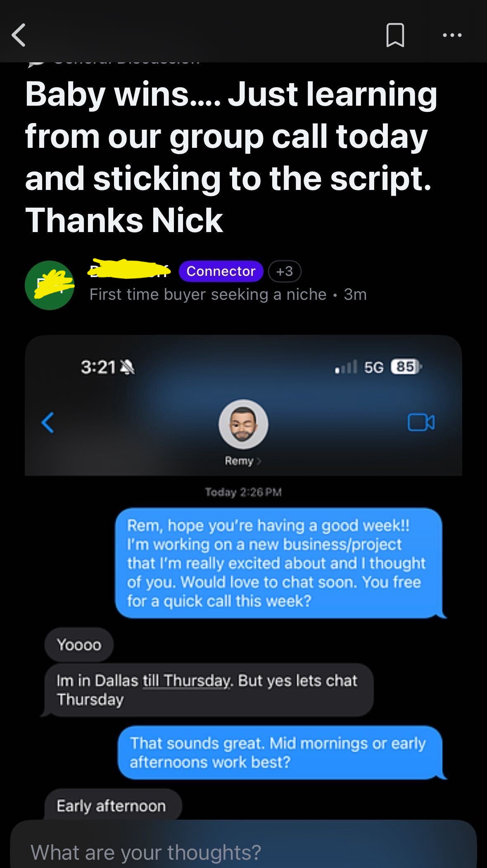Bookmark this post
Screen dimensions: 487x868
point(395,35)
